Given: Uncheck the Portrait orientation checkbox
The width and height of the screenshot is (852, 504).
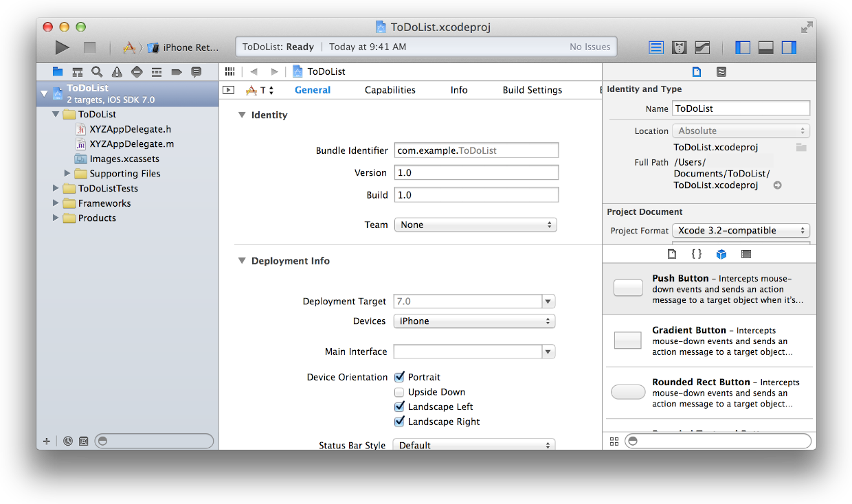Looking at the screenshot, I should (400, 377).
